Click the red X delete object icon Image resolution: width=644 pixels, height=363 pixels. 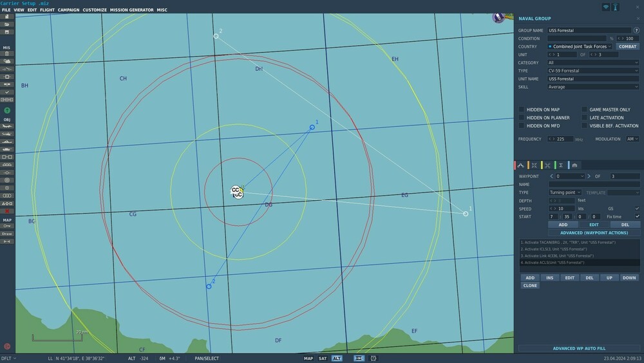point(7,211)
